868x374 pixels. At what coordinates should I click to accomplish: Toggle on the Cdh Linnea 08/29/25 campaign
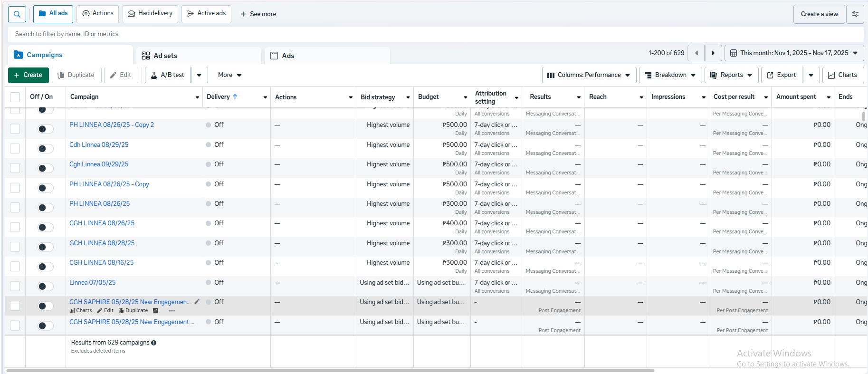(46, 149)
